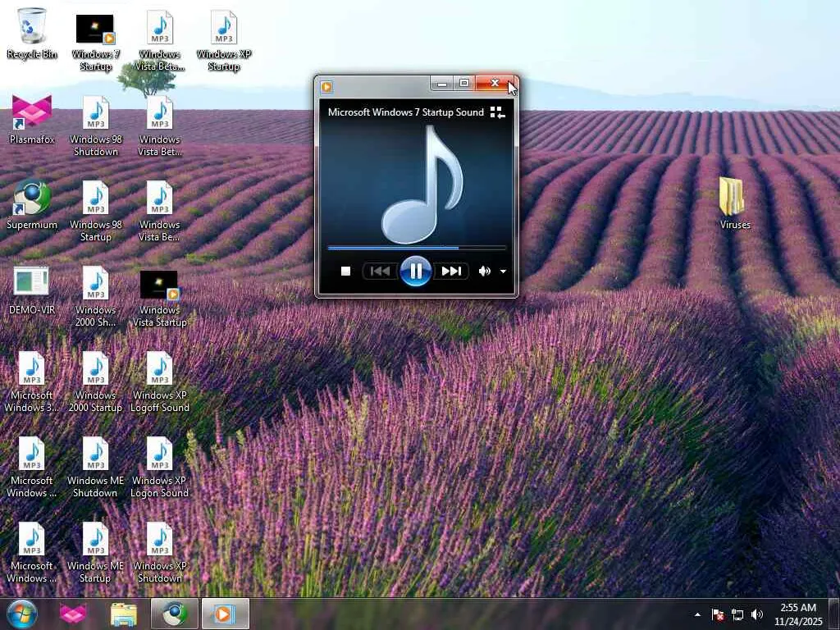This screenshot has height=630, width=840.
Task: Open Action Center flag in tray
Action: (718, 614)
